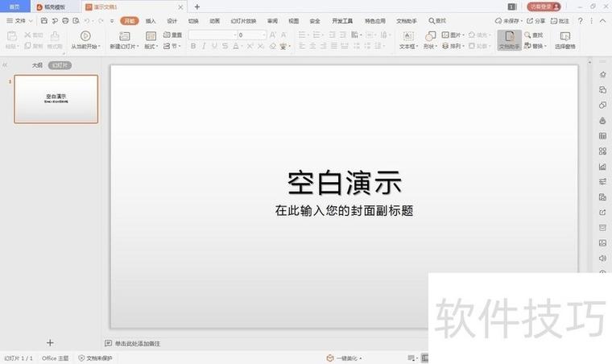Open the font name combo box
Viewport: 612px width, 364px height.
tap(213, 35)
